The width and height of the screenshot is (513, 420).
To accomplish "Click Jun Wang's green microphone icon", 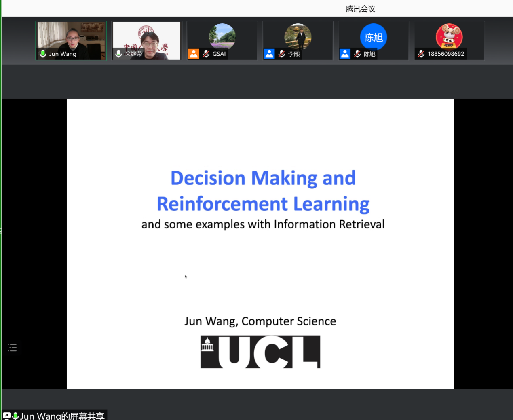I will point(43,54).
